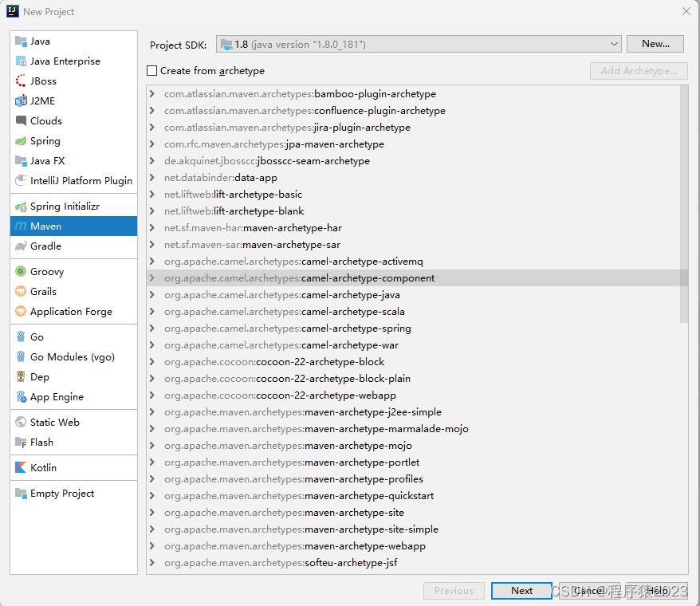
Task: Expand the camel-archetype-component entry
Action: pos(152,277)
